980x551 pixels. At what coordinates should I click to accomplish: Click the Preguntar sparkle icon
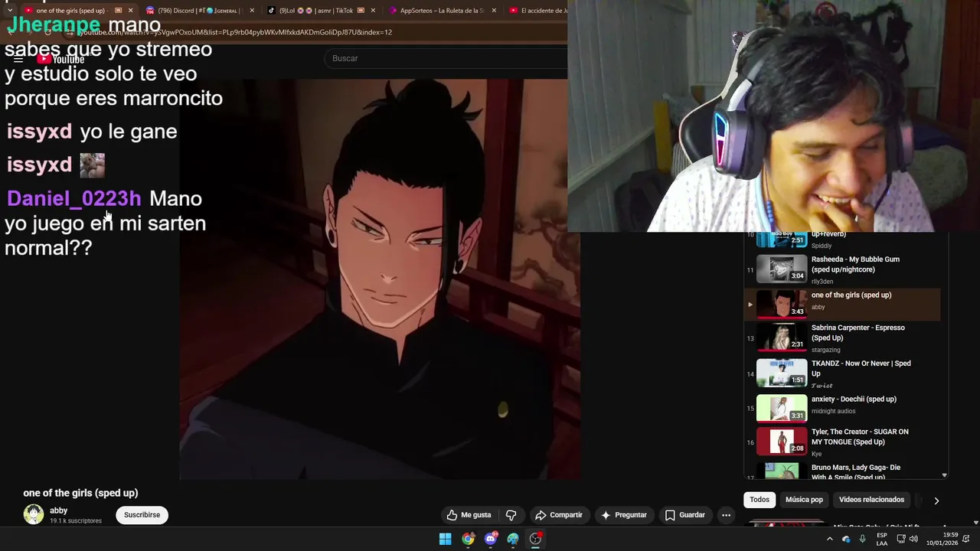(x=606, y=515)
